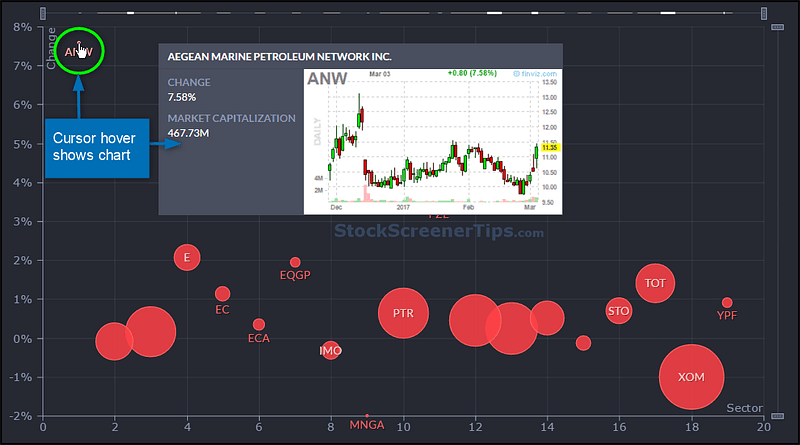Click the small unlabeled bubble near sector 15
The height and width of the screenshot is (445, 800).
pyautogui.click(x=583, y=343)
